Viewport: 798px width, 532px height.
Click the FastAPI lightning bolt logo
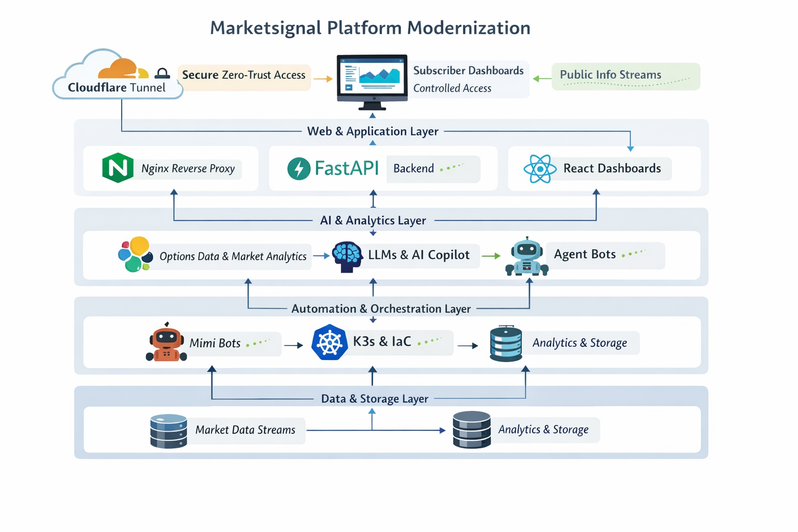(x=299, y=168)
